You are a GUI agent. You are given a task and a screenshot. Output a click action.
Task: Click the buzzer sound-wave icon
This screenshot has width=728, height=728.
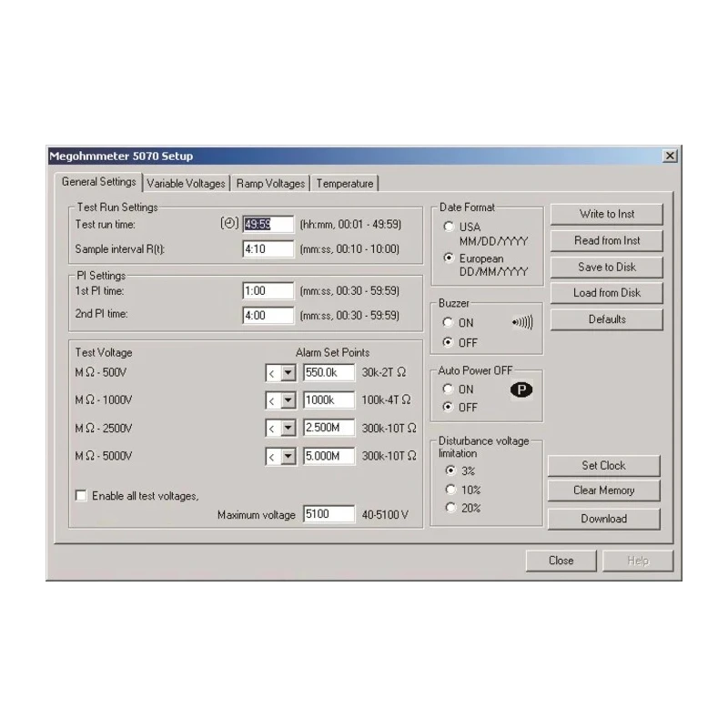522,322
